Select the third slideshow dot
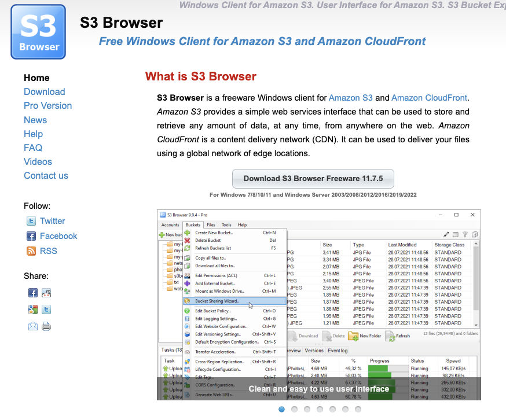This screenshot has height=420, width=506. pos(307,410)
